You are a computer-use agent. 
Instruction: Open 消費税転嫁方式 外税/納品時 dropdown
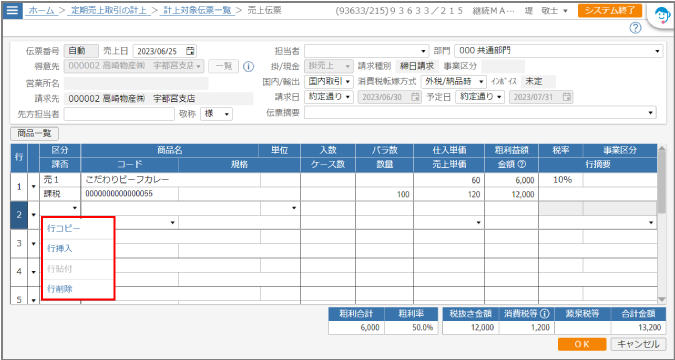[454, 81]
